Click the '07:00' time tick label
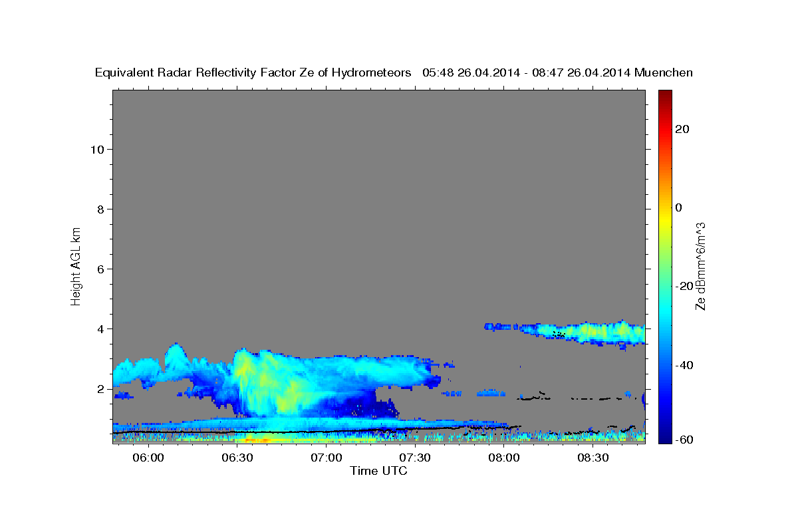 click(327, 458)
